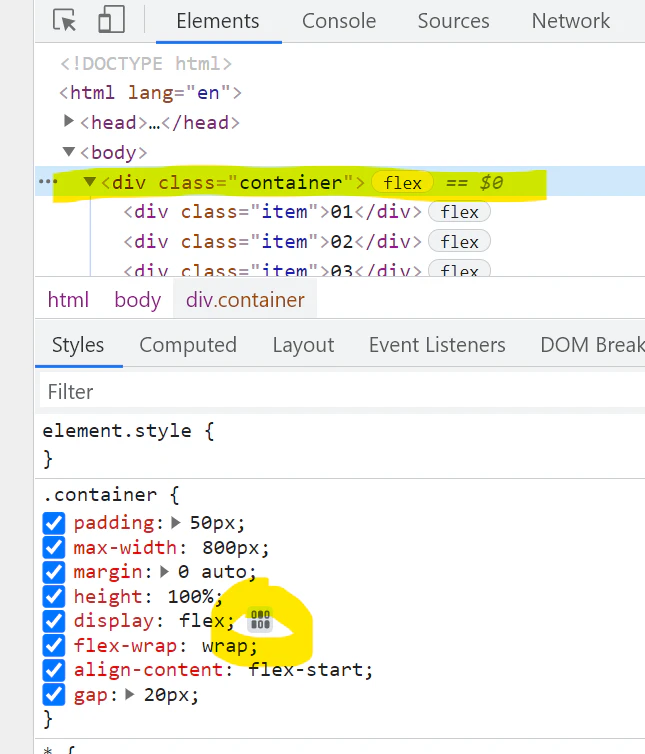This screenshot has height=754, width=645.
Task: Select the DOCTYPE html line
Action: click(146, 63)
